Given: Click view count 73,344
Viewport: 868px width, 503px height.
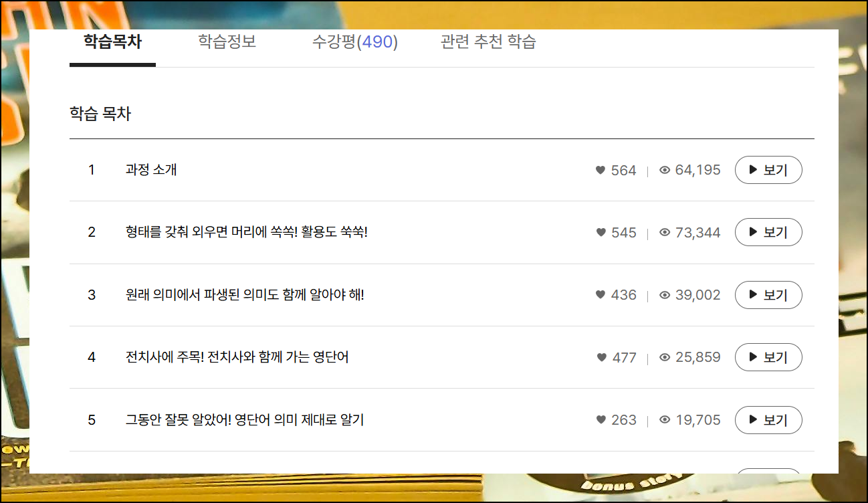Looking at the screenshot, I should click(697, 232).
